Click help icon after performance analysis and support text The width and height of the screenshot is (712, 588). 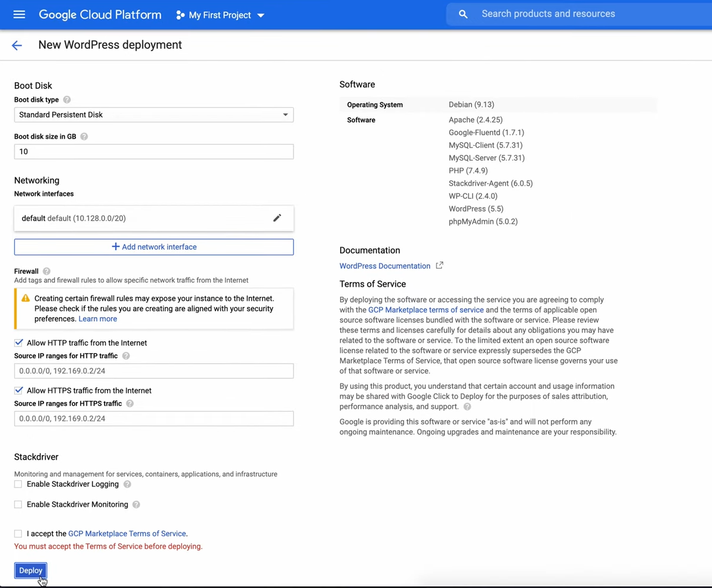click(x=467, y=407)
